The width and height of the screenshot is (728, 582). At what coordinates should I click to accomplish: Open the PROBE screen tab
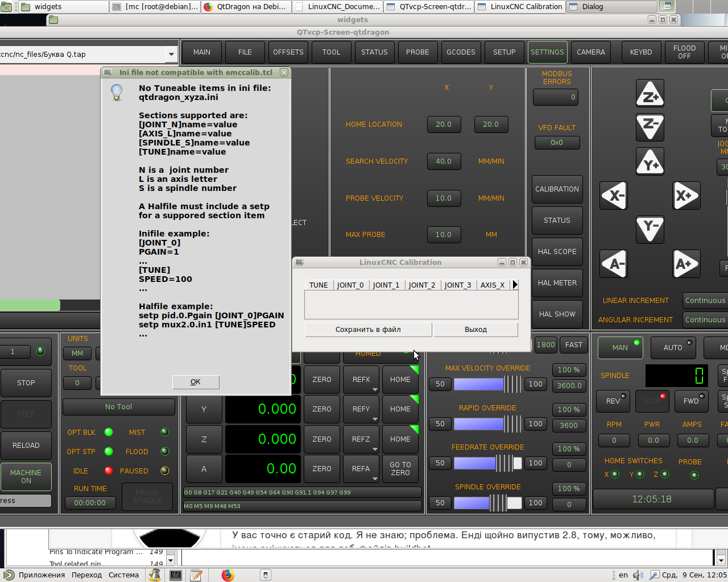pyautogui.click(x=417, y=52)
